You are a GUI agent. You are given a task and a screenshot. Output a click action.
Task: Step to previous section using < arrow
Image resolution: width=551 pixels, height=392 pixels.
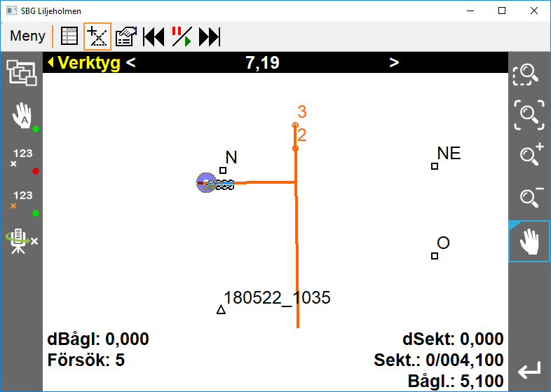coord(131,63)
